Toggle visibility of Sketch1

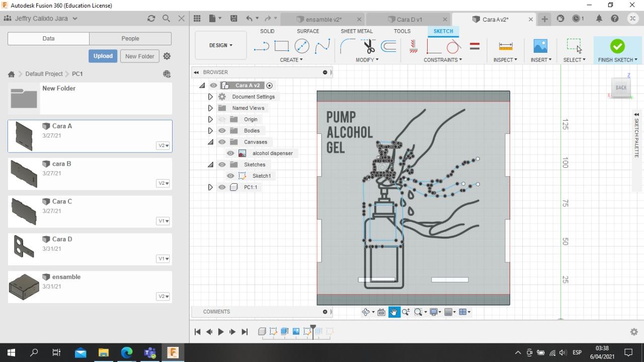(230, 176)
